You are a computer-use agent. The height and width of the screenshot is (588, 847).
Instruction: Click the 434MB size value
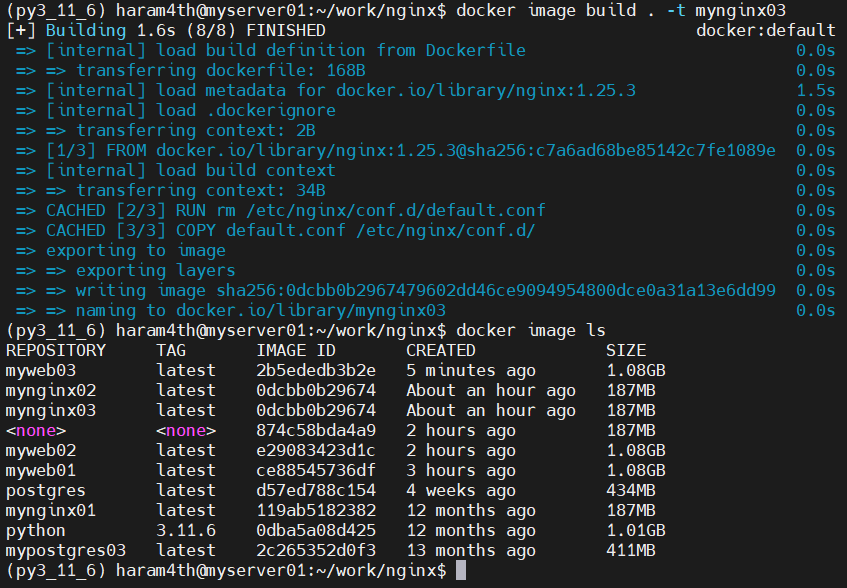[x=631, y=490]
